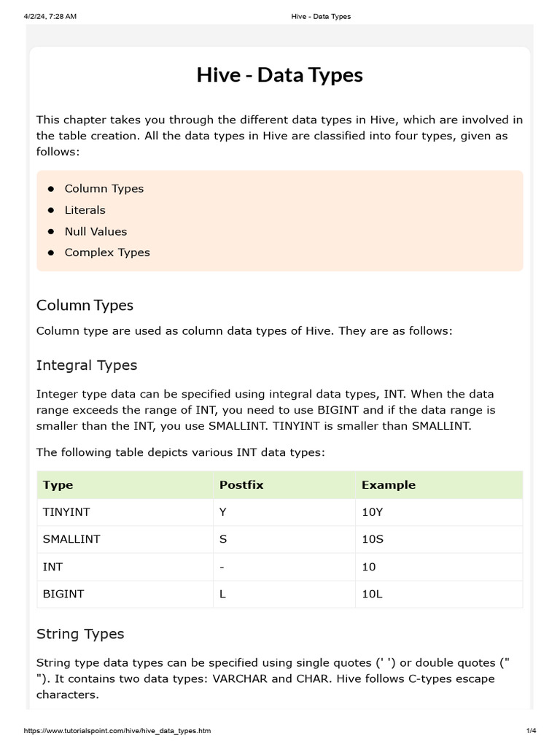This screenshot has width=560, height=747.
Task: Click the Example column header
Action: [x=389, y=484]
